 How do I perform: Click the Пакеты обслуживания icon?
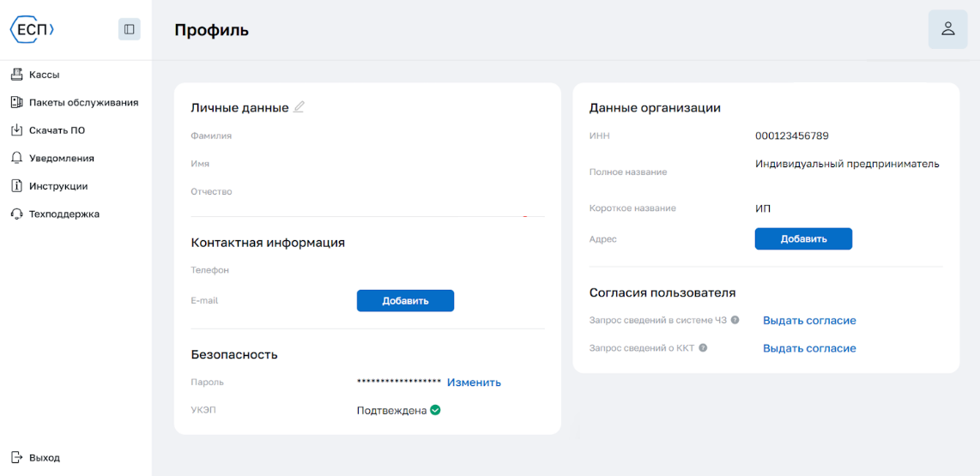(x=16, y=102)
